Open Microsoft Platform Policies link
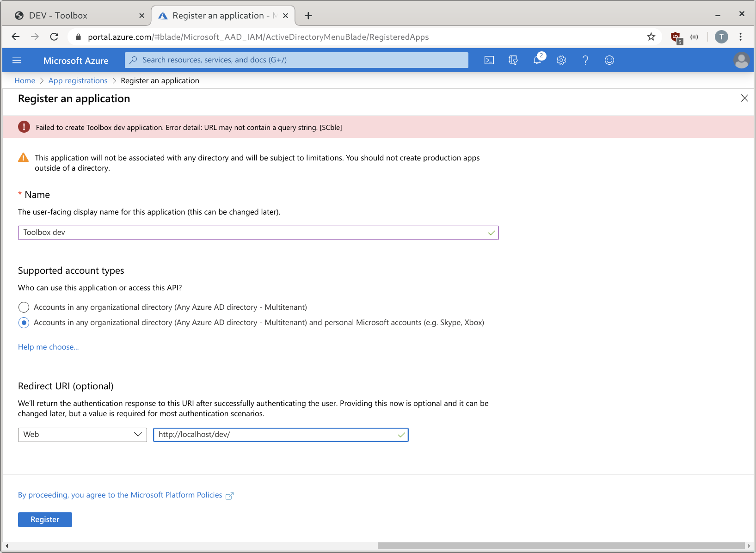The width and height of the screenshot is (756, 553). (x=126, y=495)
